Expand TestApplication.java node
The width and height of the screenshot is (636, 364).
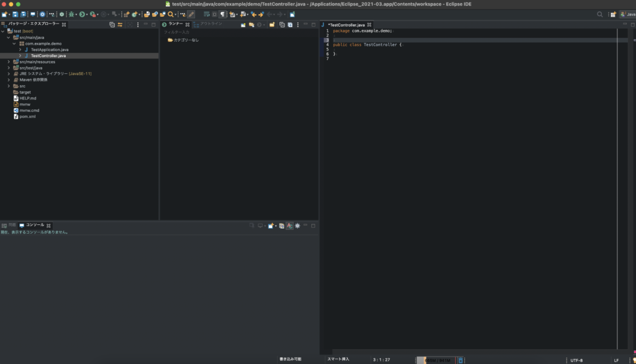[20, 50]
